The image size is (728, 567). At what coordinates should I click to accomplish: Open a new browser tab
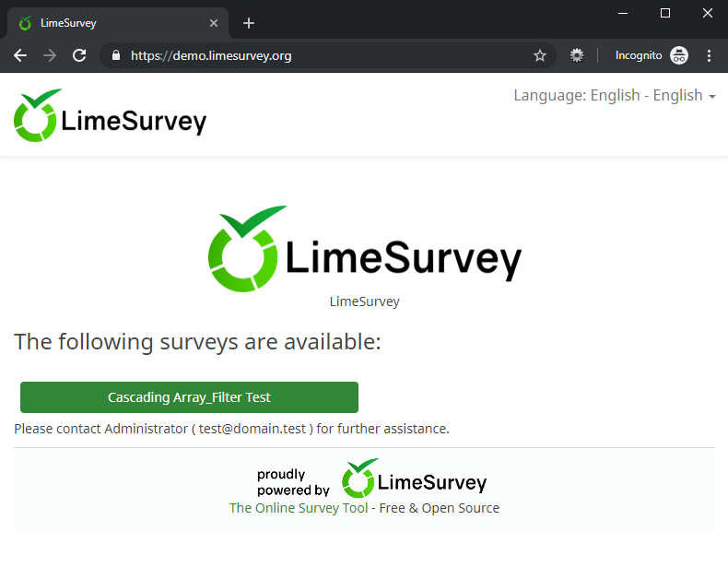249,23
